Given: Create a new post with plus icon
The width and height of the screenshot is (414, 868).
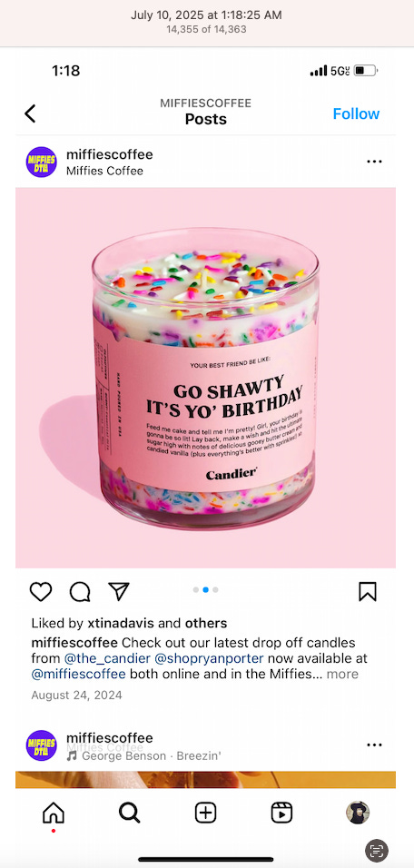Looking at the screenshot, I should [x=205, y=813].
